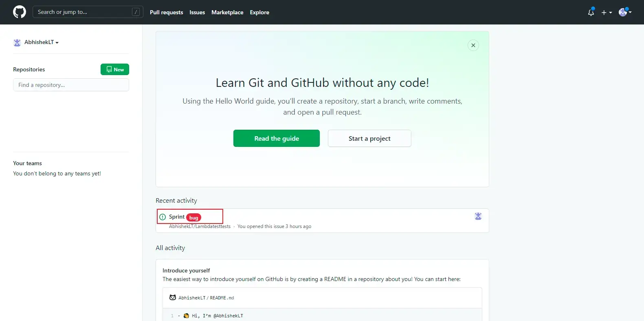This screenshot has width=644, height=321.
Task: Click the AbhishekLT avatar in sidebar
Action: (17, 42)
